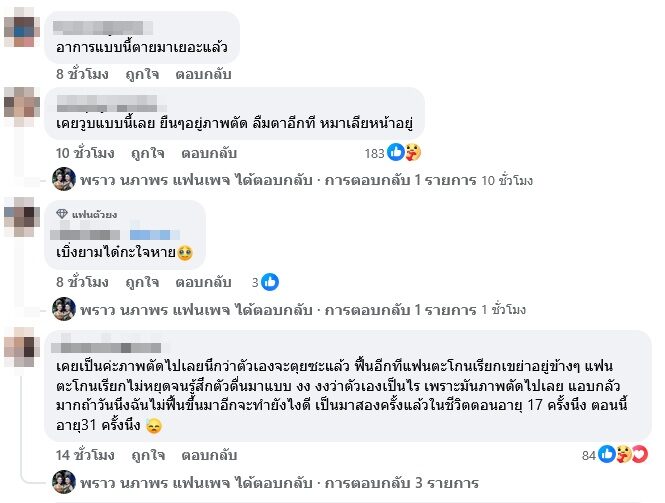
Task: Open first commenter's profile picture
Action: pyautogui.click(x=23, y=30)
